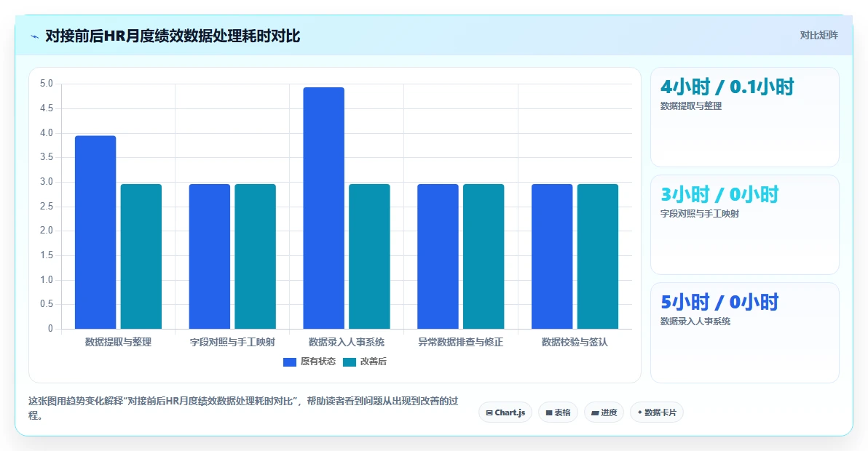Click the y-axis value 5.0
868x451 pixels.
click(47, 84)
